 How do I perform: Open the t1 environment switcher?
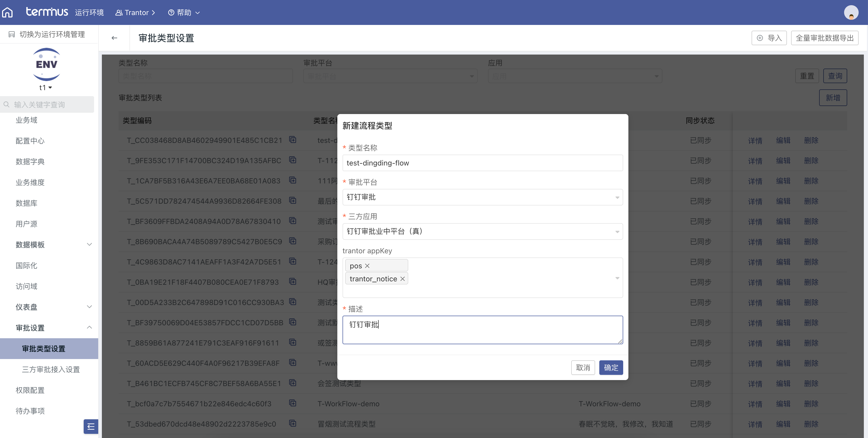tap(46, 88)
